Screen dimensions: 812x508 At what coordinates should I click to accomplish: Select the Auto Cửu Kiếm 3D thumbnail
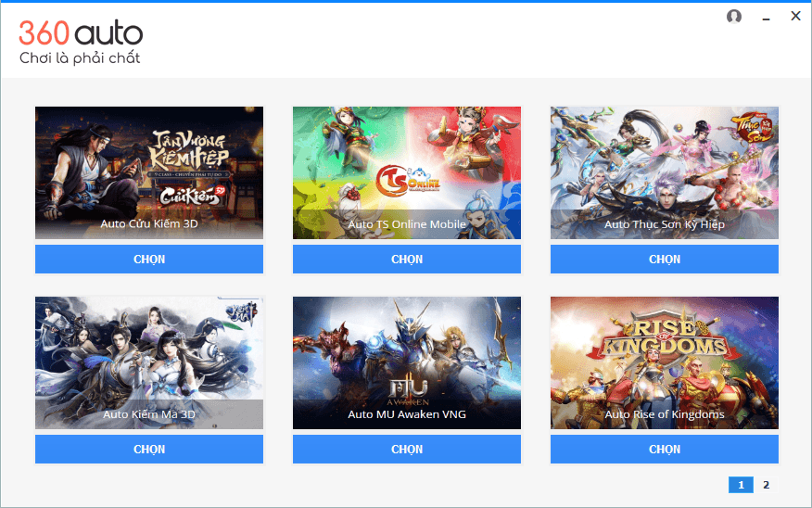(149, 172)
